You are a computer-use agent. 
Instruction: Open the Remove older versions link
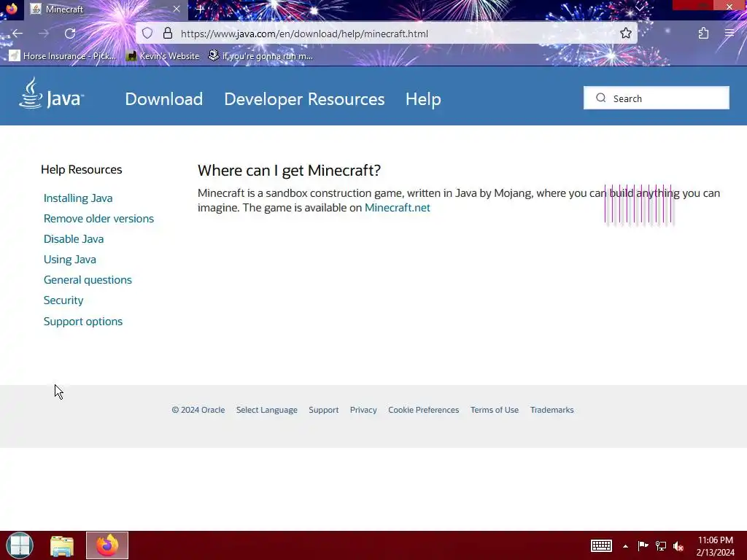(98, 219)
